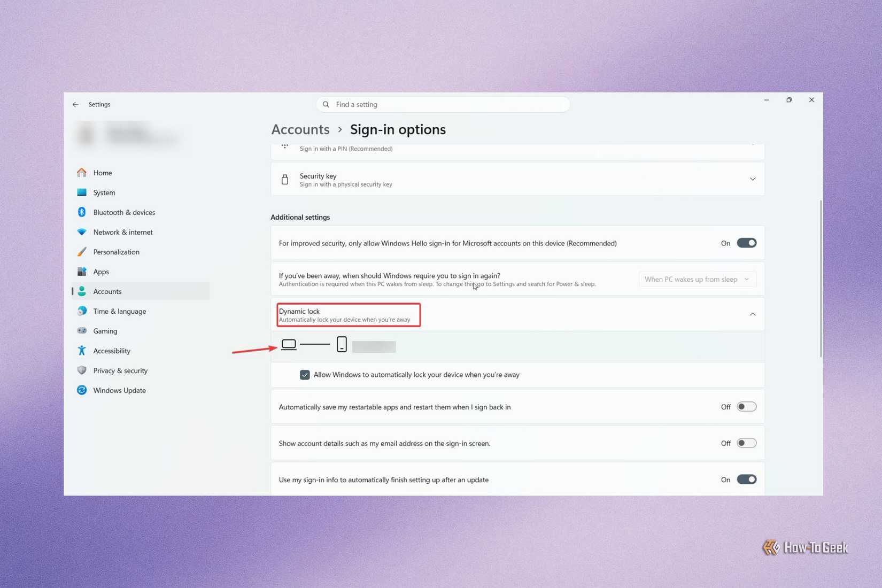The width and height of the screenshot is (882, 588).
Task: Click the Apps icon in sidebar
Action: point(82,272)
